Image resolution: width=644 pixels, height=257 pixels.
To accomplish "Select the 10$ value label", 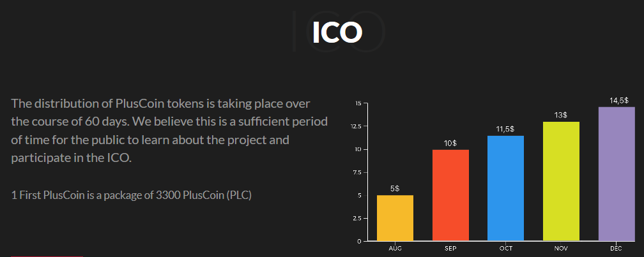I will click(x=450, y=143).
